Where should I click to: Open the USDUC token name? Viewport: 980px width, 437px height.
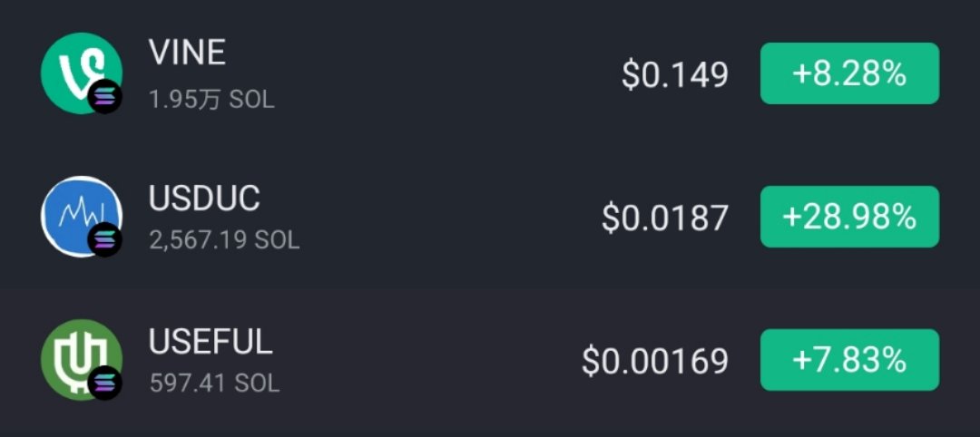coord(204,198)
